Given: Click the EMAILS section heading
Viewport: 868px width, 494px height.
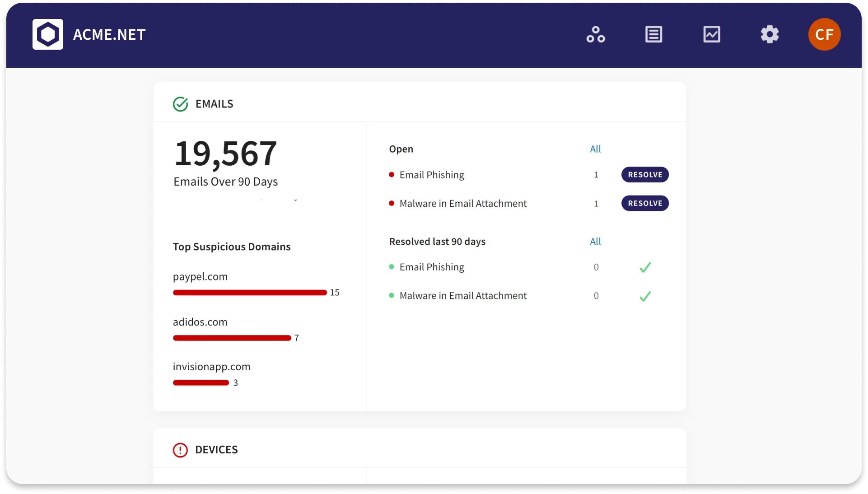Looking at the screenshot, I should click(215, 104).
